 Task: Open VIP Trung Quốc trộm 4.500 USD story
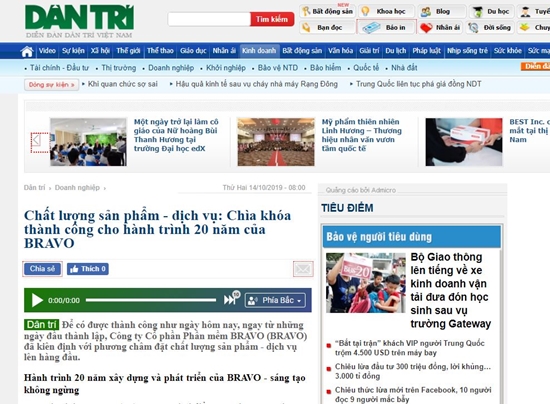point(410,348)
